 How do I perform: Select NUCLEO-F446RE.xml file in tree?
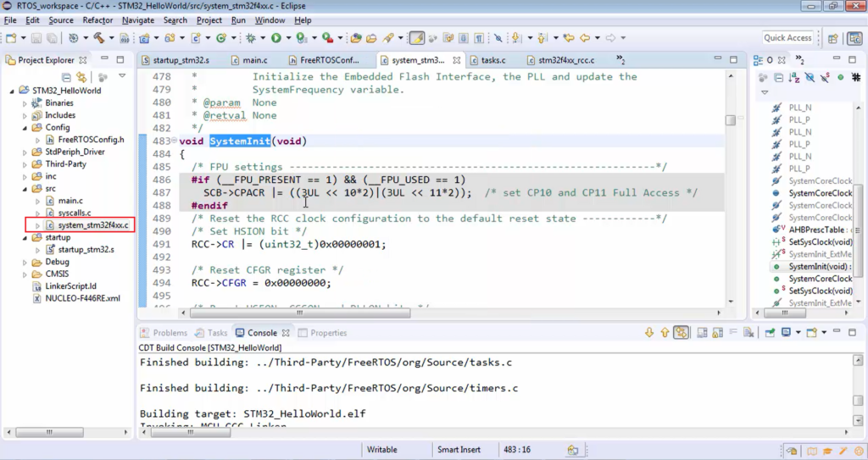click(x=82, y=298)
